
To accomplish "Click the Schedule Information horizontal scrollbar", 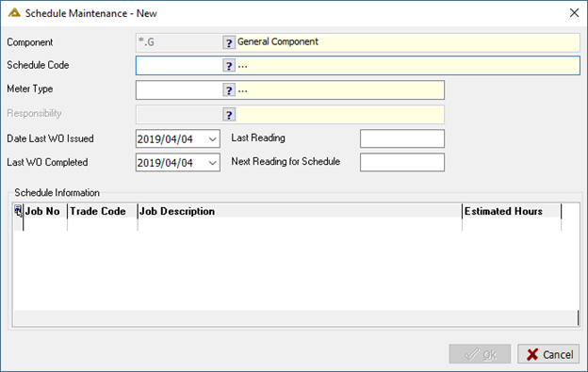I will pos(296,317).
